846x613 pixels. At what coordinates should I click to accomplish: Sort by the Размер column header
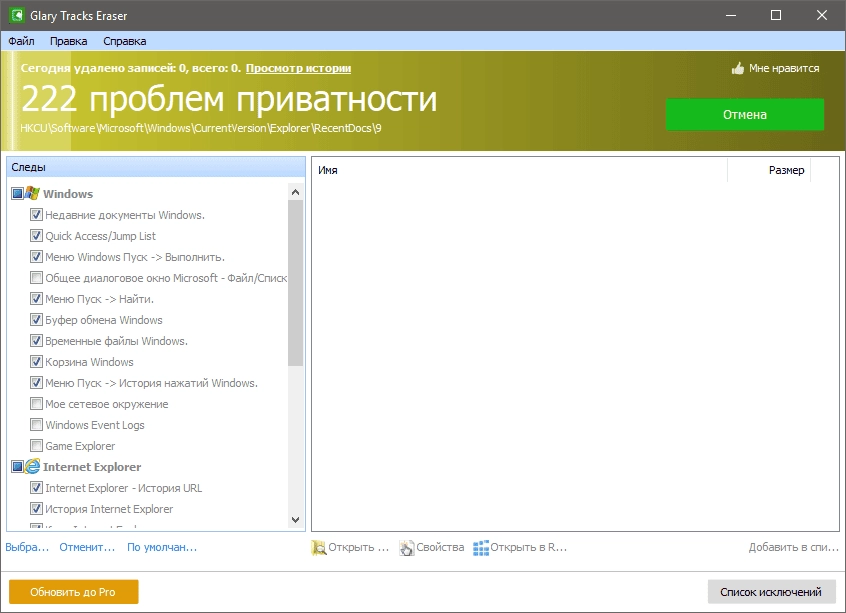coord(769,170)
